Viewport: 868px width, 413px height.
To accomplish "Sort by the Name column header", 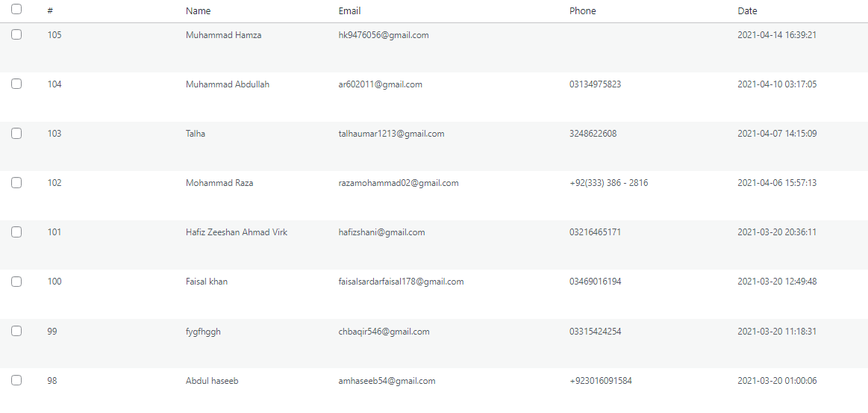I will pos(199,11).
